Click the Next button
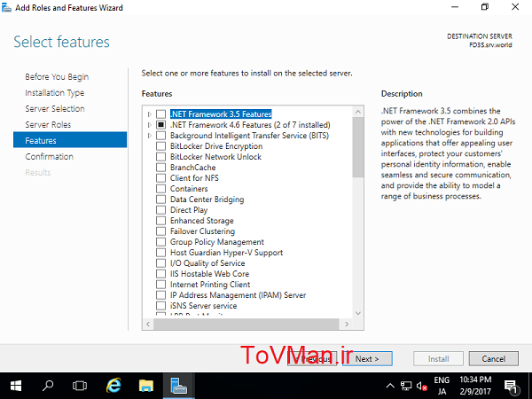Image resolution: width=532 pixels, height=399 pixels. [x=367, y=358]
